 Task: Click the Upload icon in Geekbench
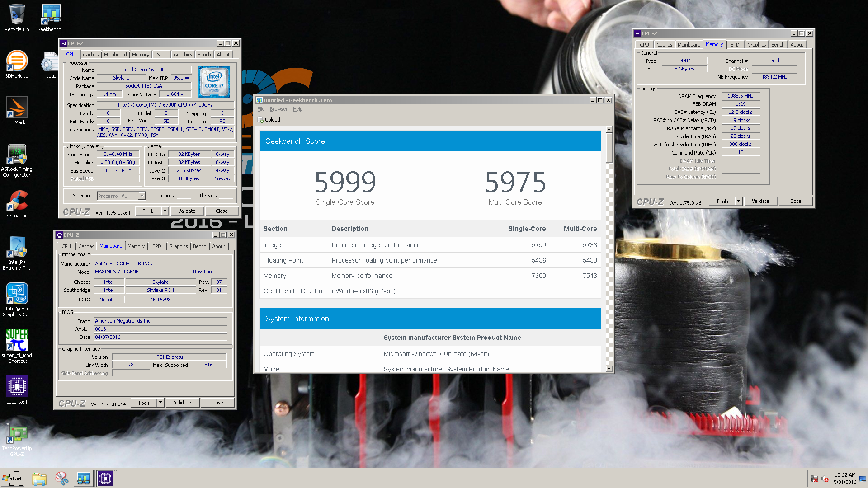(261, 120)
